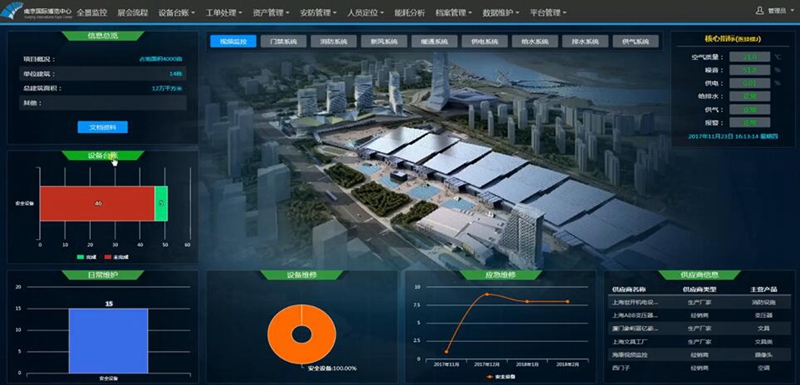
Task: Open the 全景监控 menu item
Action: (x=92, y=12)
